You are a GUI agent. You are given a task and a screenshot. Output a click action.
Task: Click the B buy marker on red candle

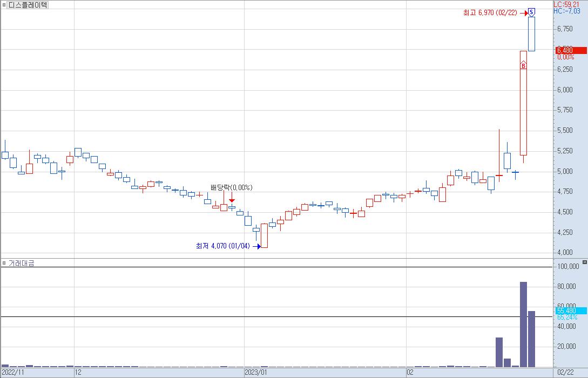(523, 66)
